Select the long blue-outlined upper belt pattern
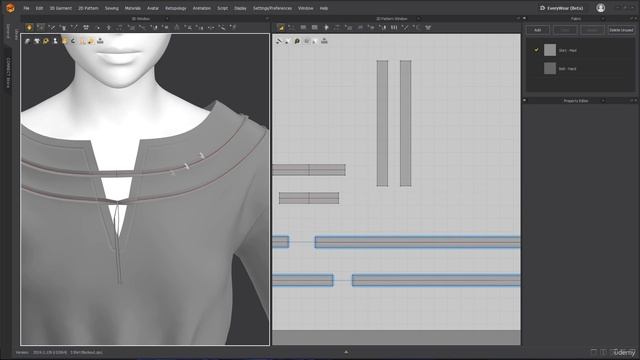 click(x=418, y=242)
